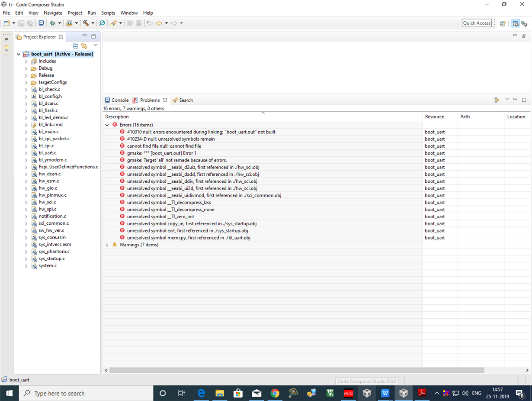
Task: Open the Open Perspective icon
Action: coord(503,23)
